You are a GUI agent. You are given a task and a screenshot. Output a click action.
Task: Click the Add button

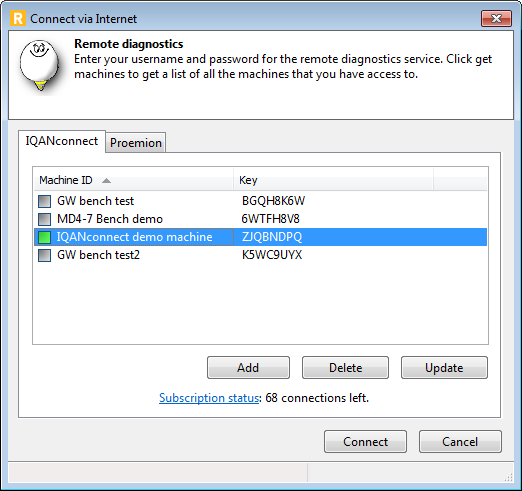tap(248, 368)
